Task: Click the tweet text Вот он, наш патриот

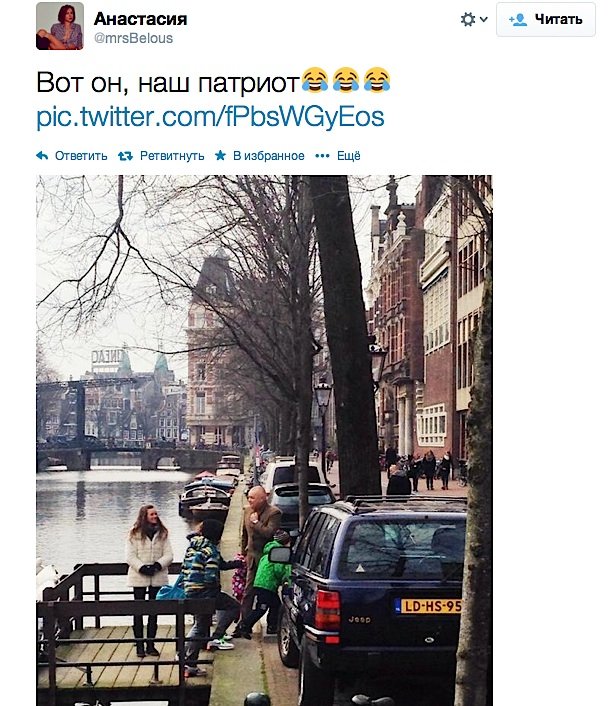Action: click(168, 83)
